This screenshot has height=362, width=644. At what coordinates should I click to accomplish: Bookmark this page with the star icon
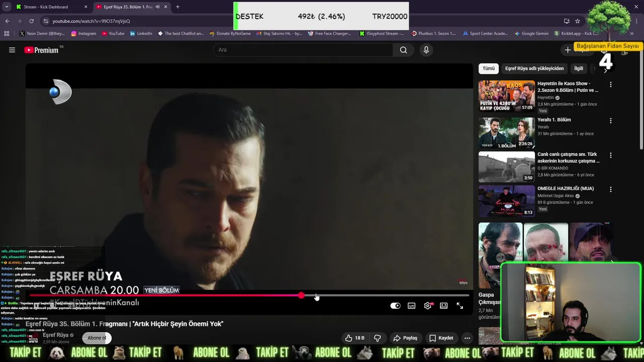coord(578,21)
